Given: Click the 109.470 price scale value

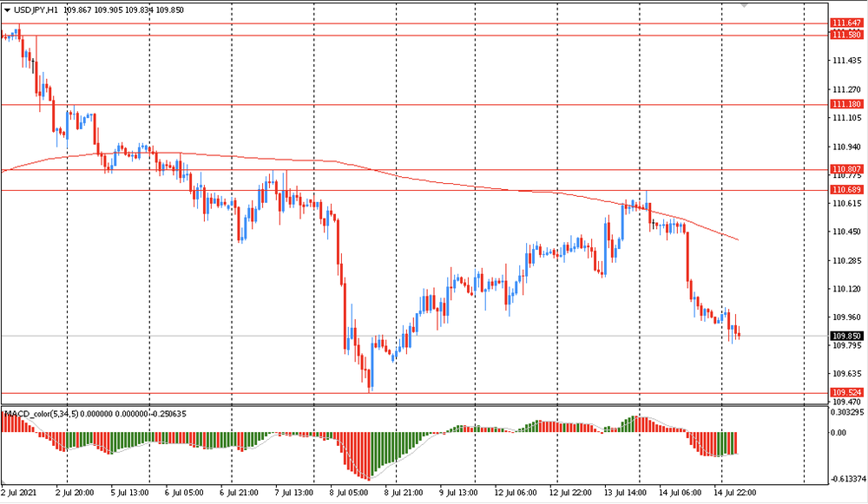Looking at the screenshot, I should tap(847, 403).
